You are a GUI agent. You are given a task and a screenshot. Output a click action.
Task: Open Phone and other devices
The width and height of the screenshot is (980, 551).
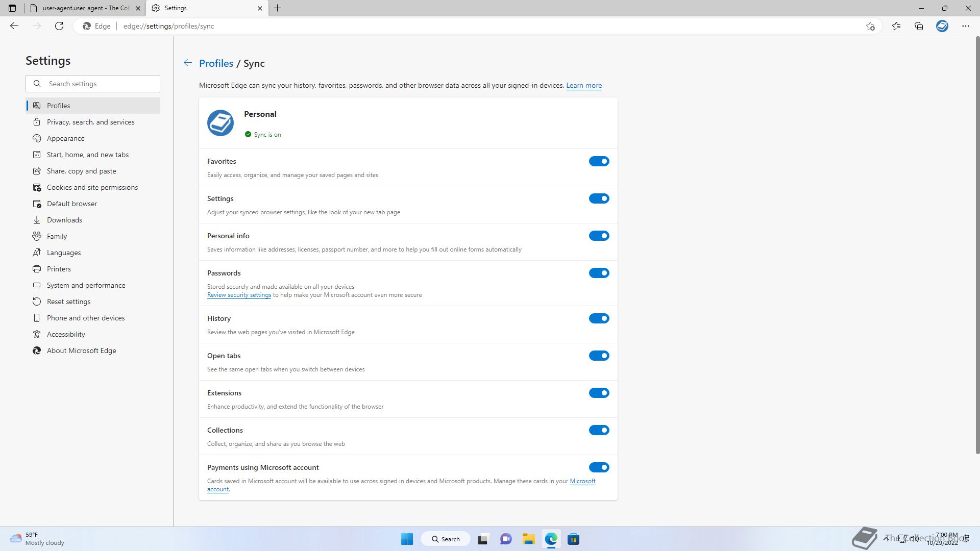[x=93, y=318]
